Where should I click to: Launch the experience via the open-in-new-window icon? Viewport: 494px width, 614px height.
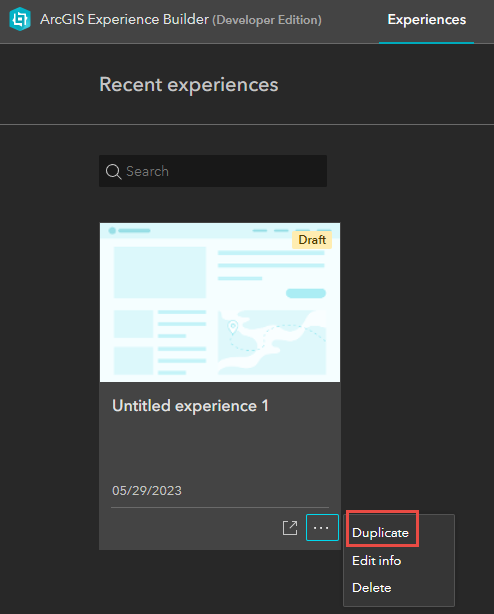290,528
